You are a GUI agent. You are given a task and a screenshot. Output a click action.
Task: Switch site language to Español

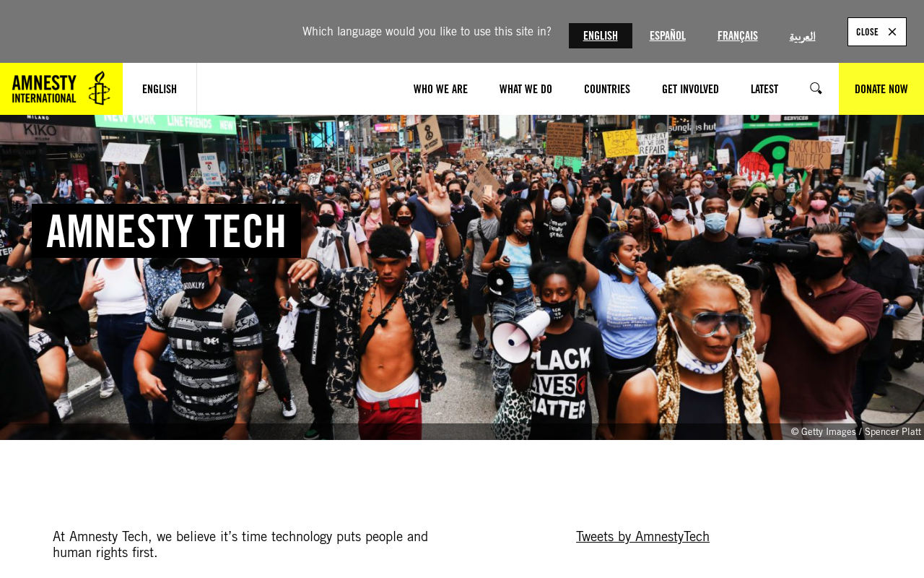(668, 35)
